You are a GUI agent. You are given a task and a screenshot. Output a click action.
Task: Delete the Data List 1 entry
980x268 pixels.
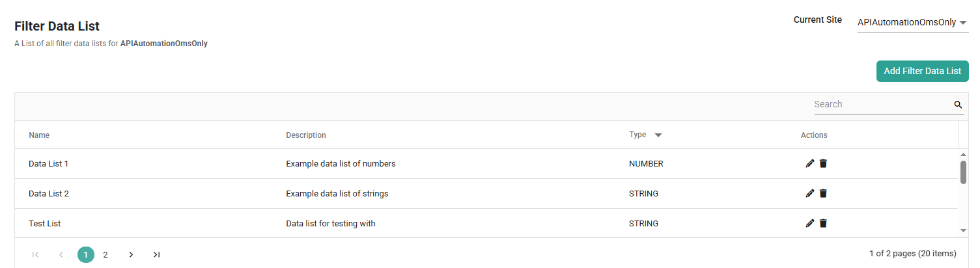click(823, 164)
